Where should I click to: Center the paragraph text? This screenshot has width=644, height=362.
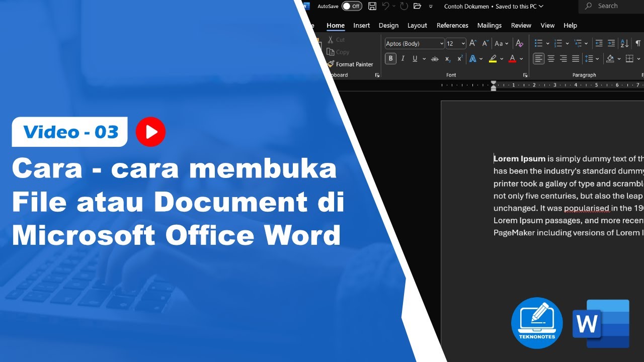(x=551, y=59)
